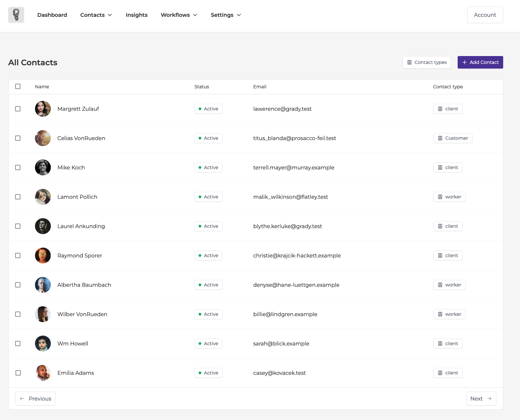Go to the Dashboard page
This screenshot has width=520, height=420.
click(52, 15)
